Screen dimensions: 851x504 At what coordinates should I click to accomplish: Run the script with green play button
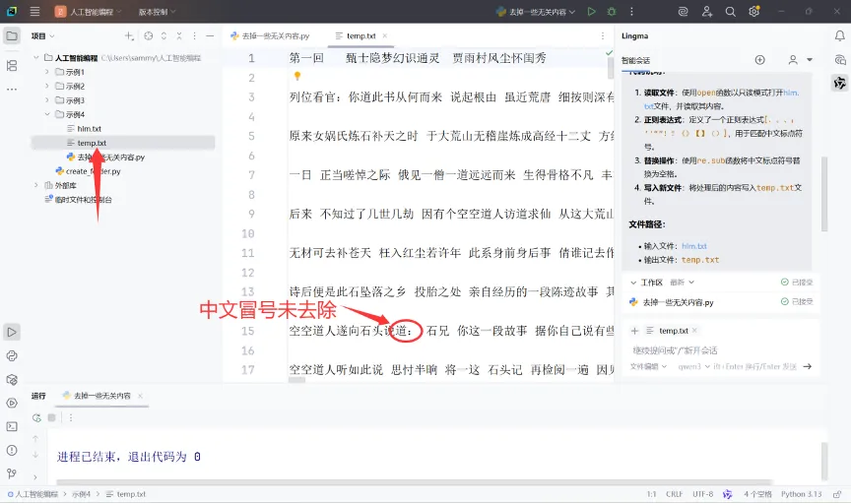[x=592, y=12]
